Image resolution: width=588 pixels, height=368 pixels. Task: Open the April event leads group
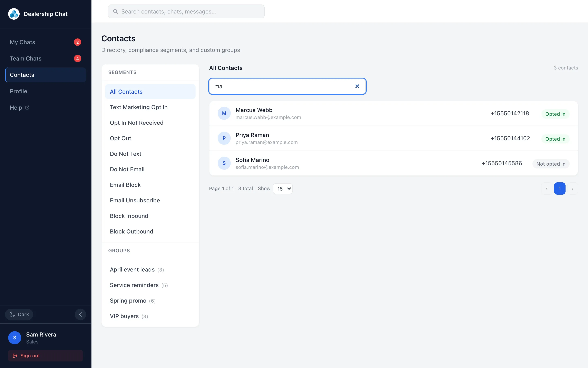pos(150,269)
